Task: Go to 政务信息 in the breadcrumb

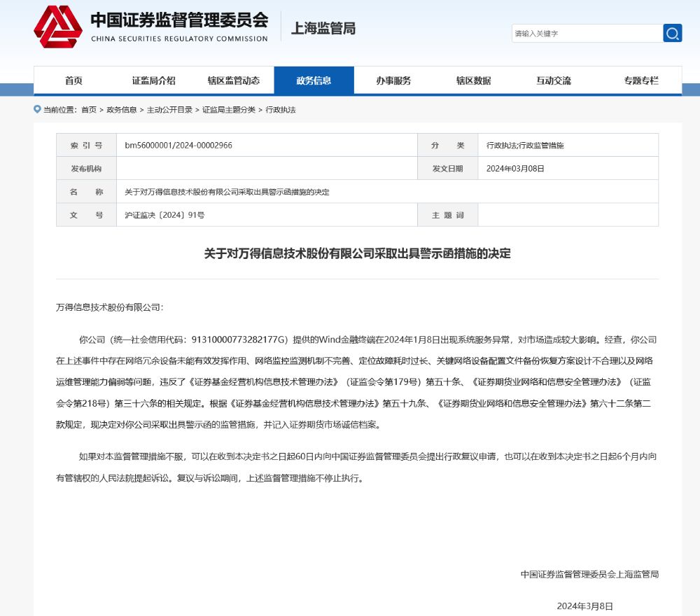Action: (121, 110)
